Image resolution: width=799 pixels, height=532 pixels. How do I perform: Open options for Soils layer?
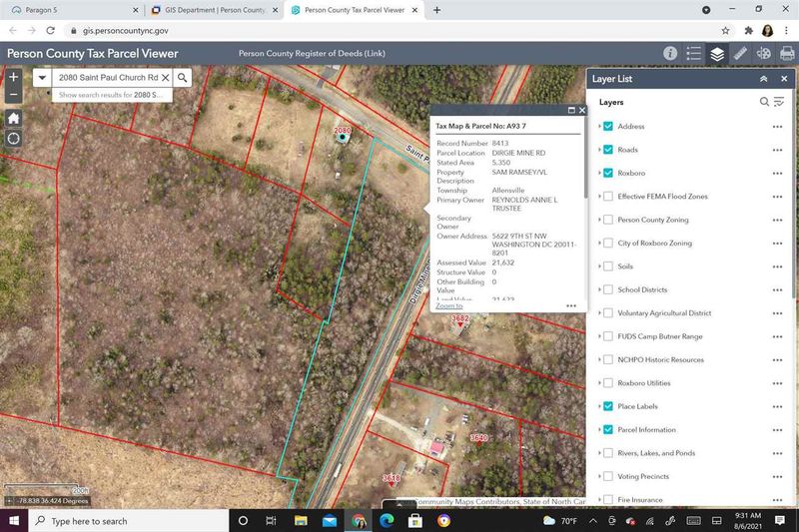pyautogui.click(x=777, y=266)
